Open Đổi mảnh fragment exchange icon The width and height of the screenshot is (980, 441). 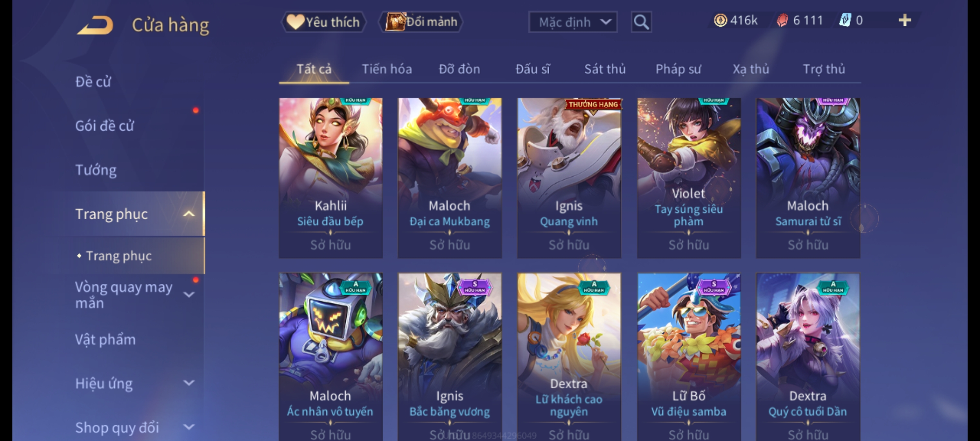[421, 22]
